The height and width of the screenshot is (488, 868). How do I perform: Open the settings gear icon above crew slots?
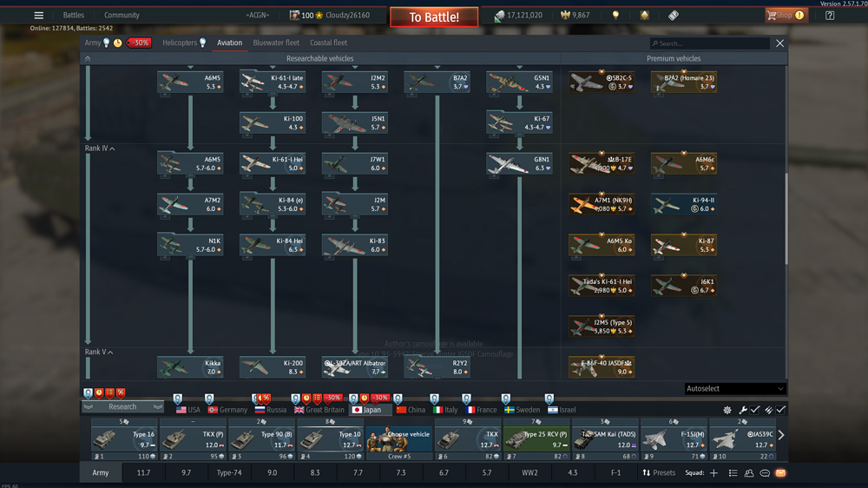coord(727,410)
